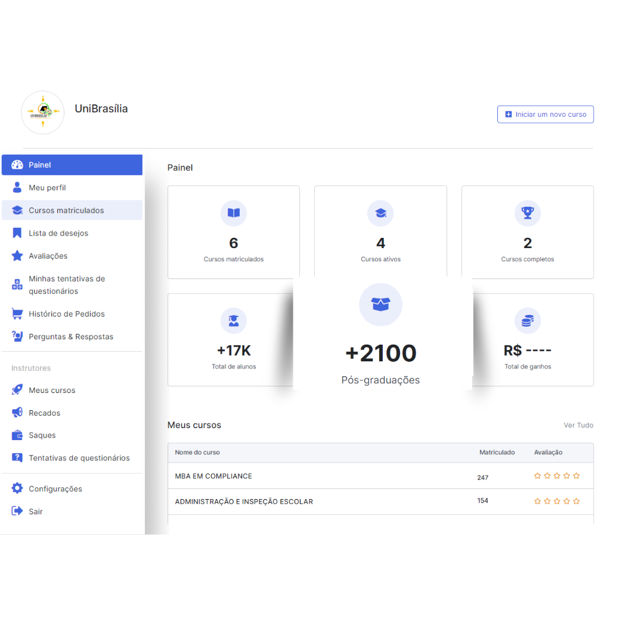The width and height of the screenshot is (644, 644).
Task: Click the rocket icon for Meus cursos
Action: click(x=17, y=390)
